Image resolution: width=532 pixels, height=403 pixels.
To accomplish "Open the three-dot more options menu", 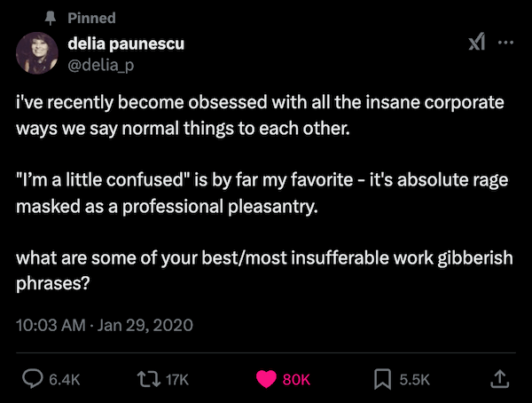I will coord(506,43).
